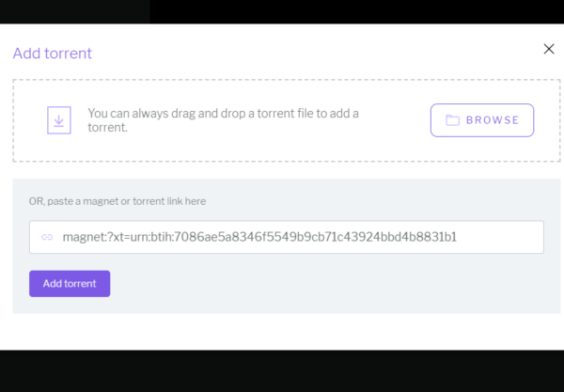The height and width of the screenshot is (392, 564).
Task: Click the folder icon inside the Browse button
Action: pyautogui.click(x=452, y=120)
